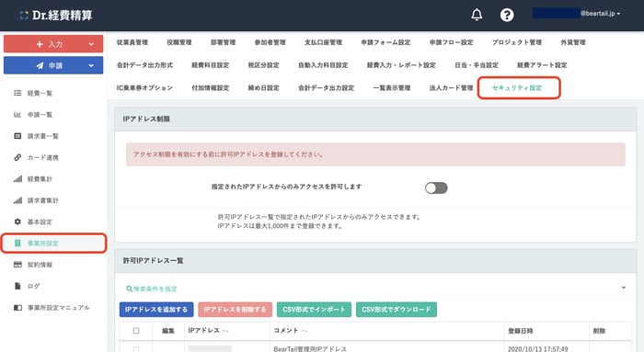Click the plus icon on 入力 button
The height and width of the screenshot is (352, 644).
click(40, 44)
